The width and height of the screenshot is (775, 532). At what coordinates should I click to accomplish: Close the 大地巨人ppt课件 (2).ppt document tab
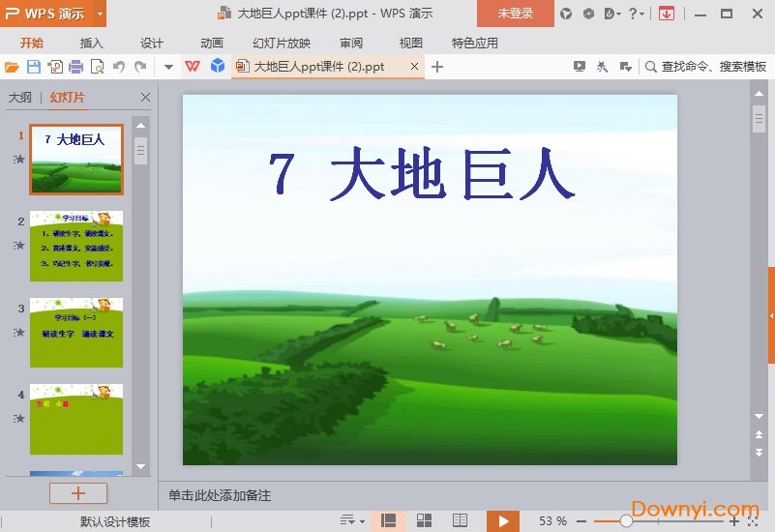415,66
